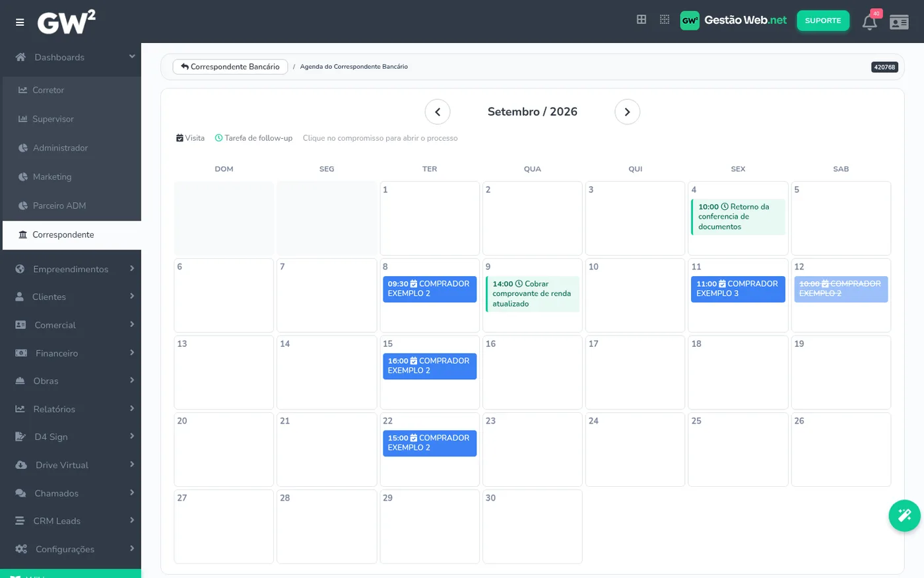This screenshot has width=924, height=578.
Task: Open the green magic wand floating button
Action: tap(905, 515)
